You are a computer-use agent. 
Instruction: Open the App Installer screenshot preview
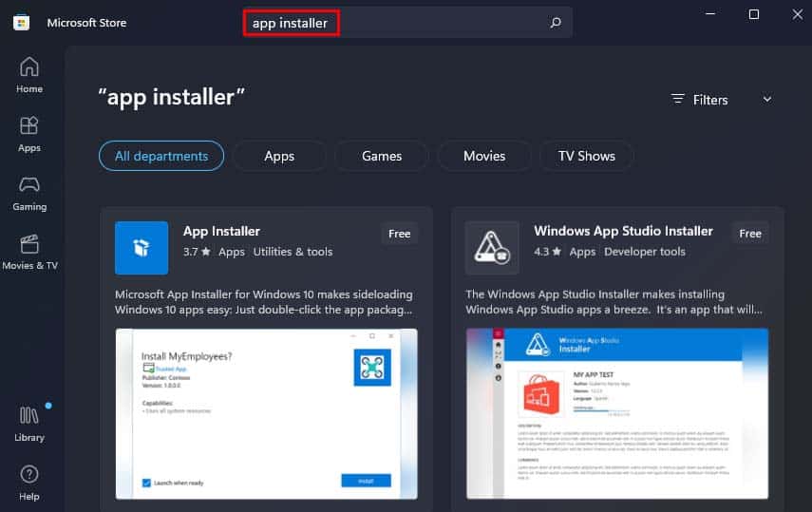point(266,413)
